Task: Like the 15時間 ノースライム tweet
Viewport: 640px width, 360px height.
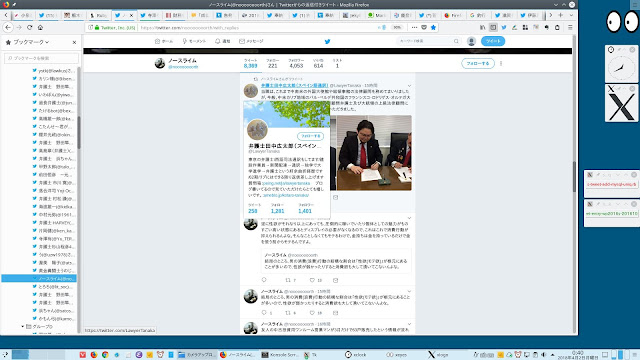Action: coord(312,313)
